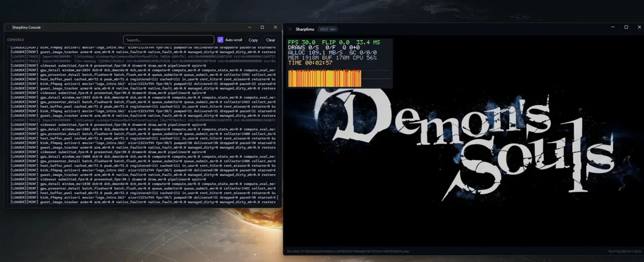Clear the console log output
This screenshot has width=644, height=262.
[270, 40]
